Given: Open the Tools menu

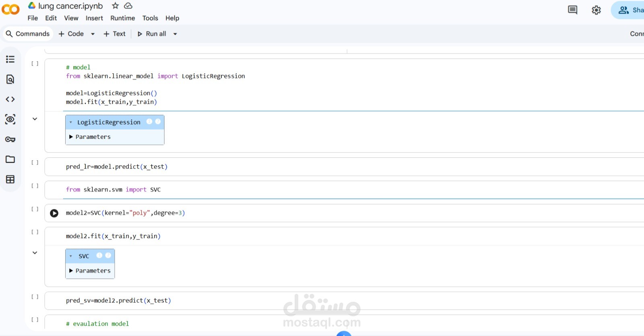Looking at the screenshot, I should 150,18.
